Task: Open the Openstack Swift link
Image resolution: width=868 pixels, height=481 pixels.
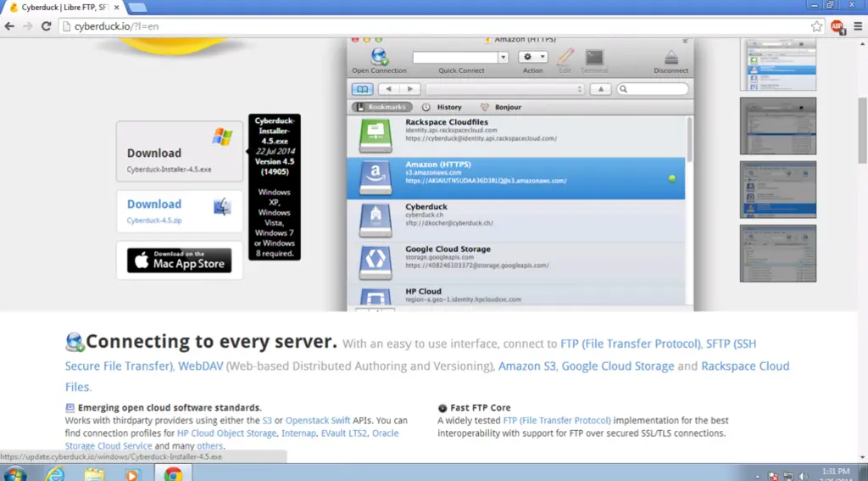Action: tap(318, 421)
